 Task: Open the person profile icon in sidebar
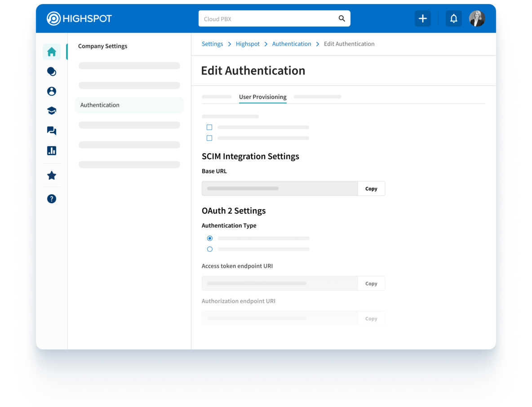pyautogui.click(x=52, y=91)
